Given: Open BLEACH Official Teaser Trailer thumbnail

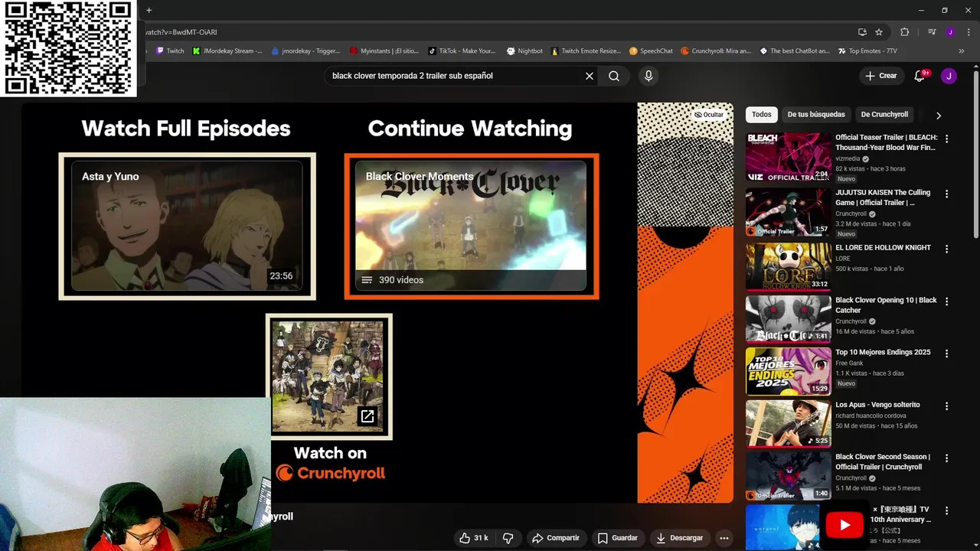Looking at the screenshot, I should 788,158.
